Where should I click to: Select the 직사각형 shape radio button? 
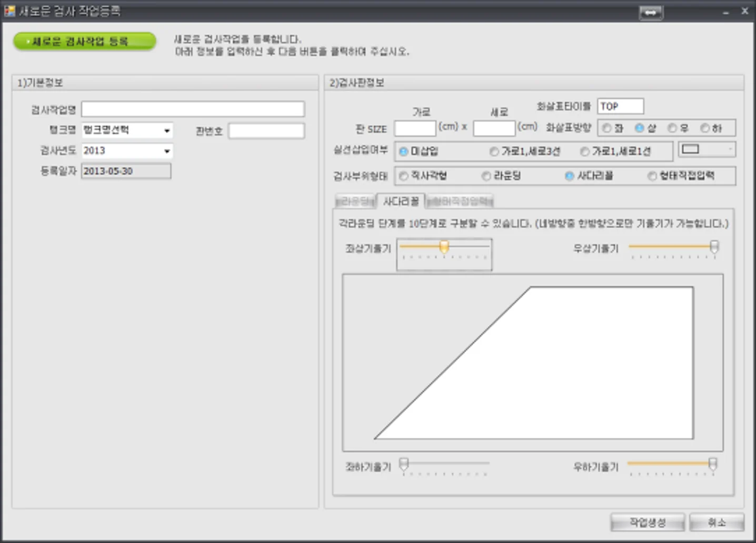[x=404, y=176]
